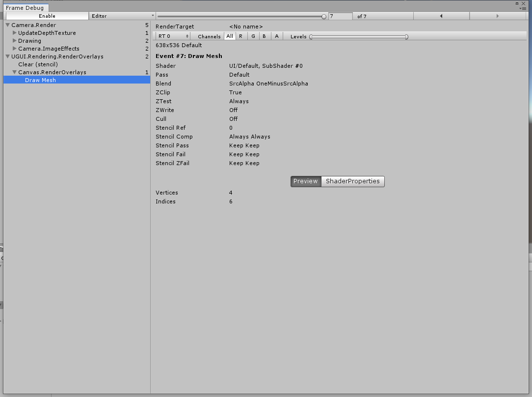The image size is (532, 397).
Task: Show all color channels
Action: [x=229, y=36]
